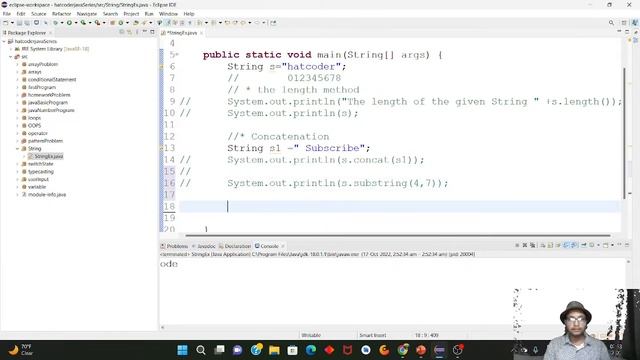The image size is (640, 360).
Task: Click Clear Console icon
Action: tap(543, 245)
